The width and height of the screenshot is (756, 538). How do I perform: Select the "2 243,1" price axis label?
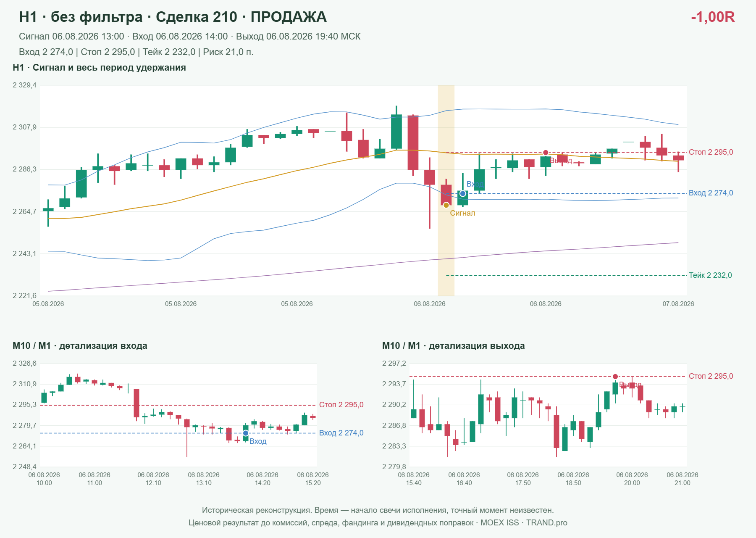coord(24,253)
